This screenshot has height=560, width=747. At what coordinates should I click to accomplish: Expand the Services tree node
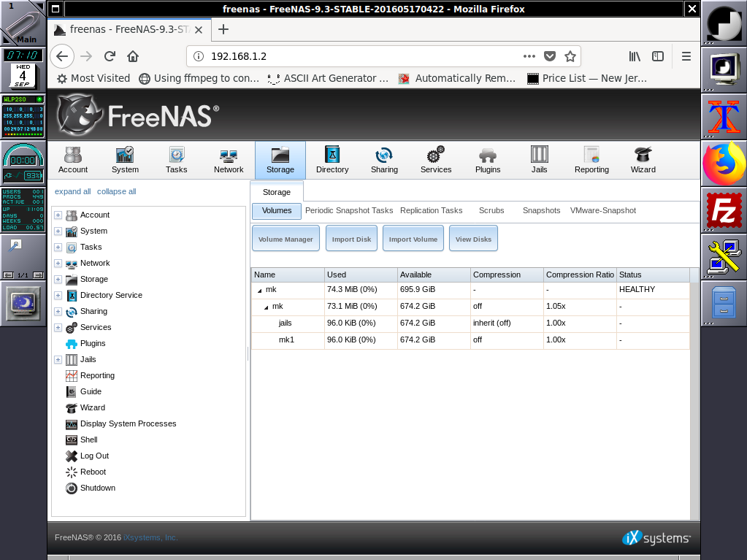(58, 328)
